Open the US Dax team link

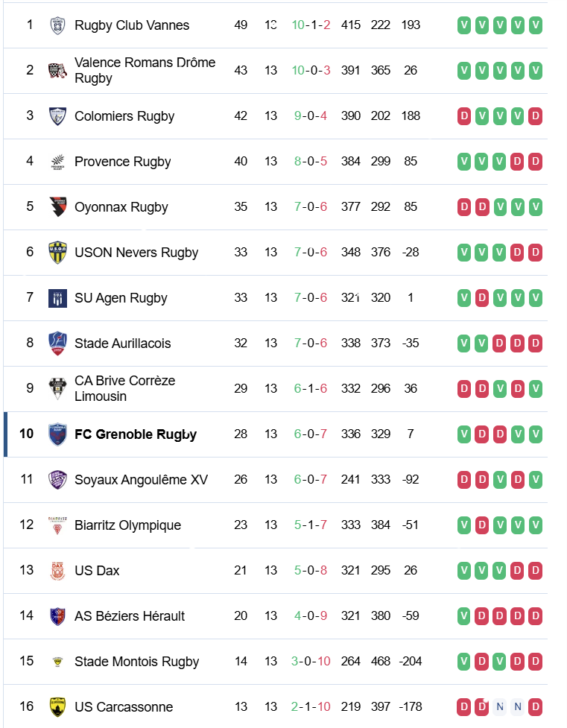pos(97,571)
